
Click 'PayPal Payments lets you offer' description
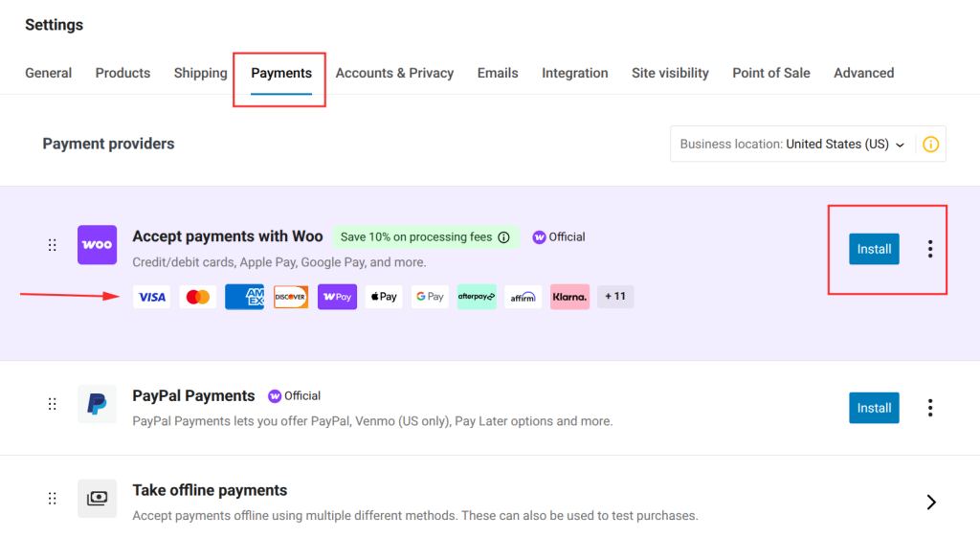372,421
